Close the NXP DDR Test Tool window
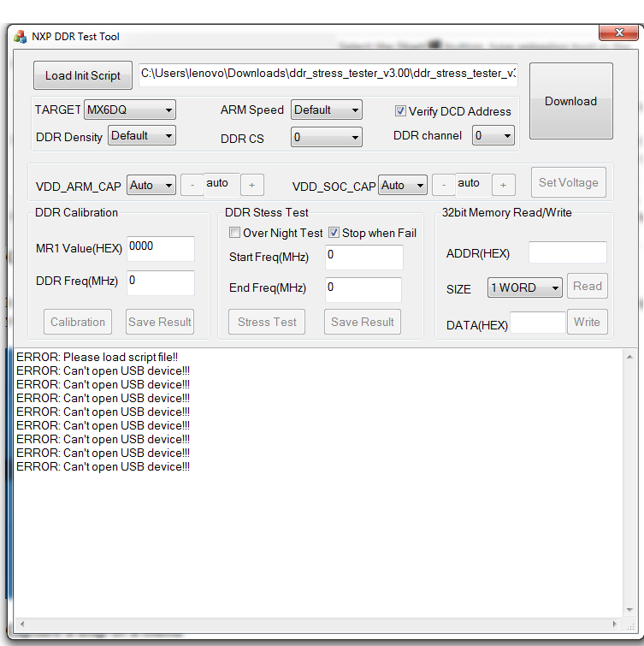This screenshot has width=644, height=646. point(618,33)
